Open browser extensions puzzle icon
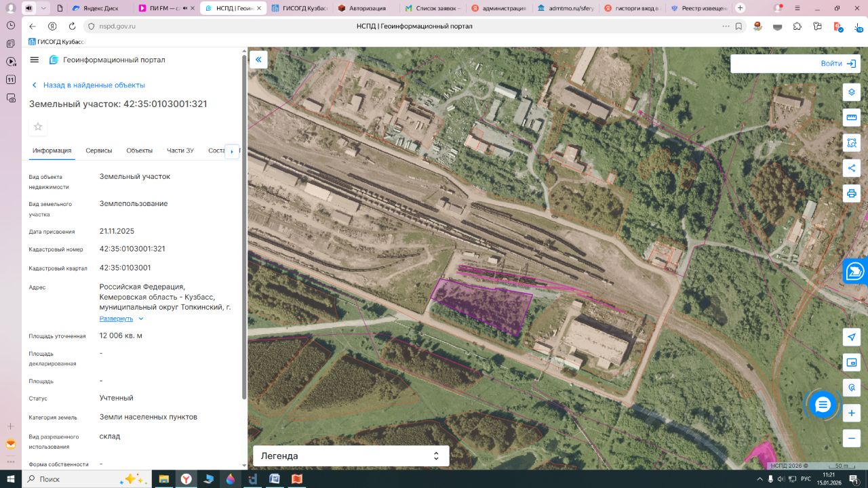 (x=797, y=26)
